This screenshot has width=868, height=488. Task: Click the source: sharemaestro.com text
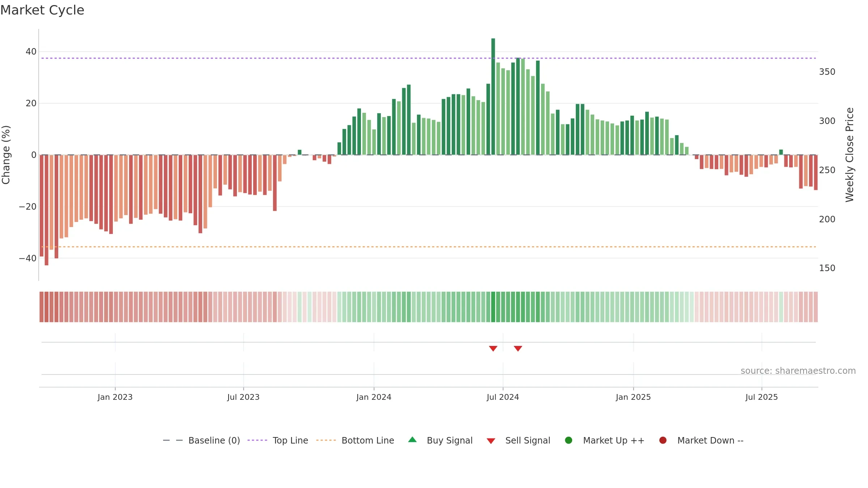point(798,371)
